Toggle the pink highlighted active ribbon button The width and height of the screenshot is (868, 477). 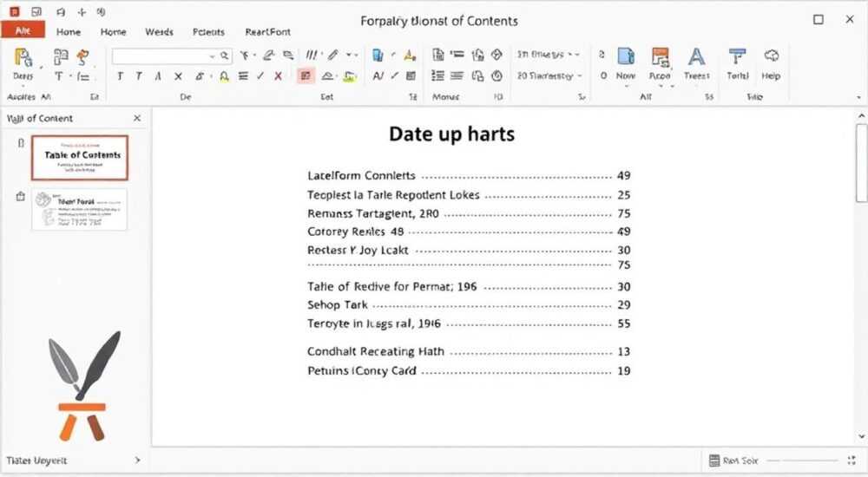306,75
